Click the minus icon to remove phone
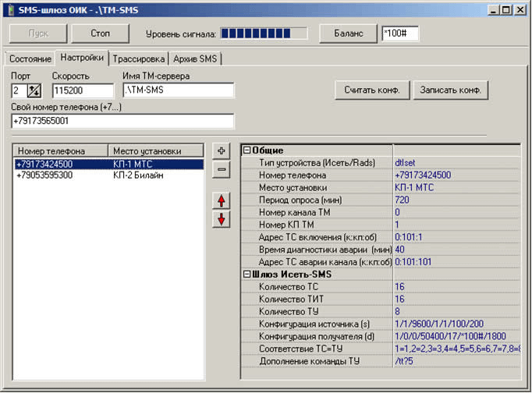This screenshot has width=532, height=393. pyautogui.click(x=221, y=168)
